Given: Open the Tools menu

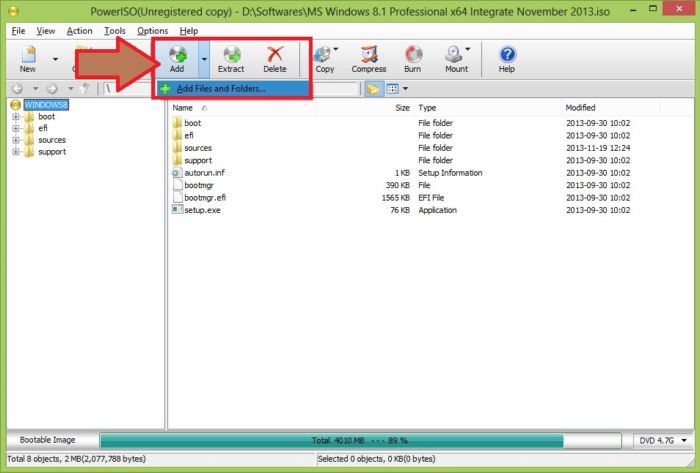Looking at the screenshot, I should coord(115,31).
